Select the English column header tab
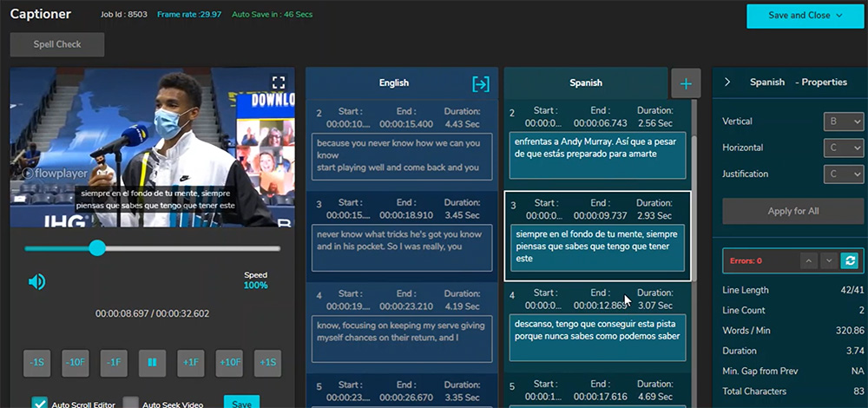Screen dimensions: 868x408 point(394,83)
